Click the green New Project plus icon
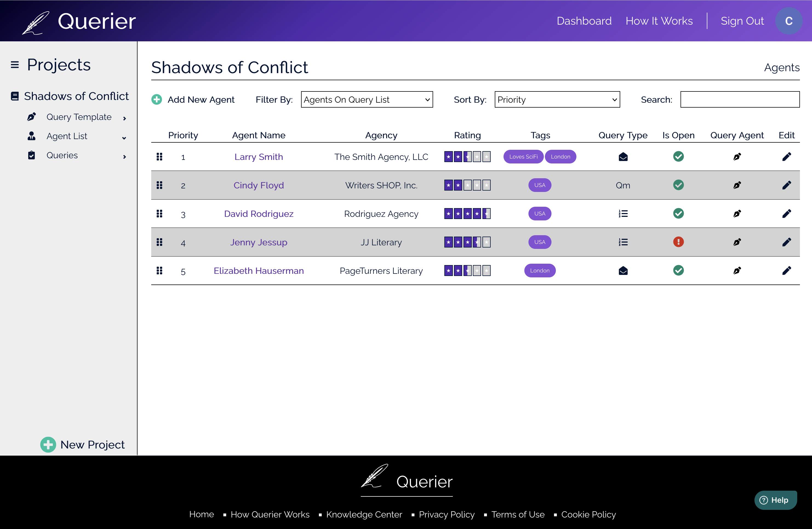The height and width of the screenshot is (529, 812). (48, 444)
